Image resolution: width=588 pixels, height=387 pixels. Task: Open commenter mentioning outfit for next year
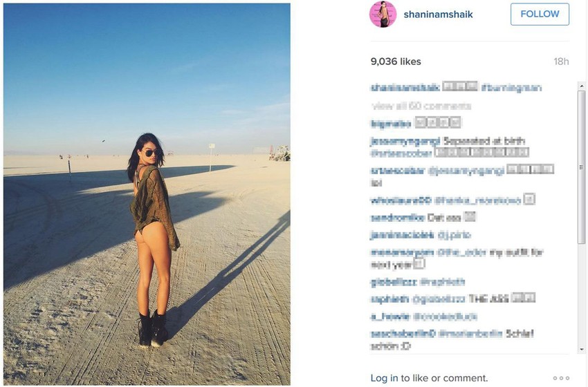point(403,252)
